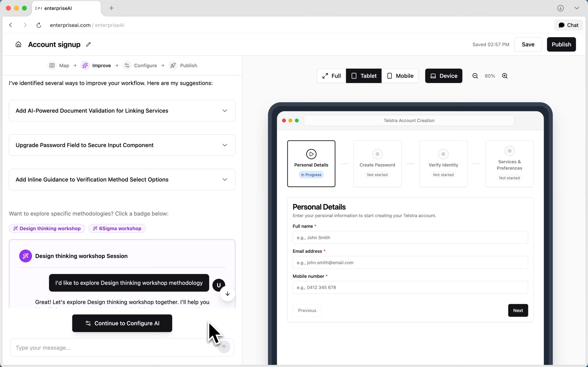The width and height of the screenshot is (588, 367).
Task: Click the Previous button in the form
Action: coord(307,310)
